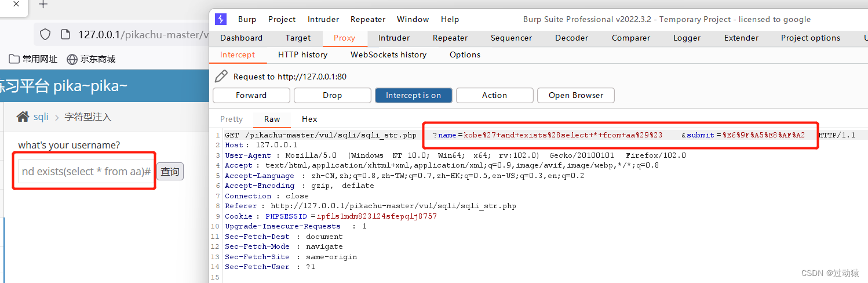Switch to the Dashboard tab
This screenshot has width=868, height=283.
pos(242,38)
